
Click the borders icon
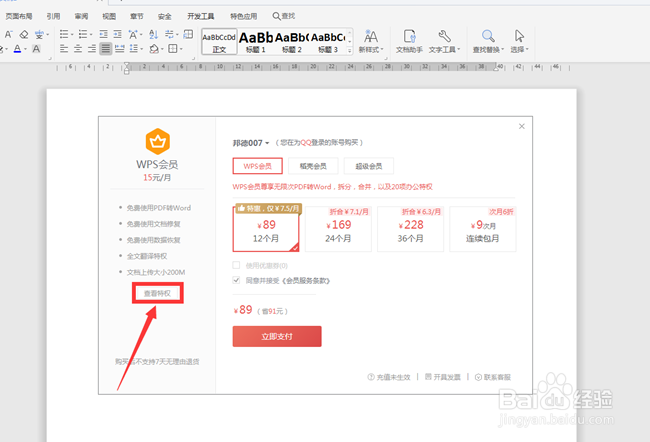173,49
